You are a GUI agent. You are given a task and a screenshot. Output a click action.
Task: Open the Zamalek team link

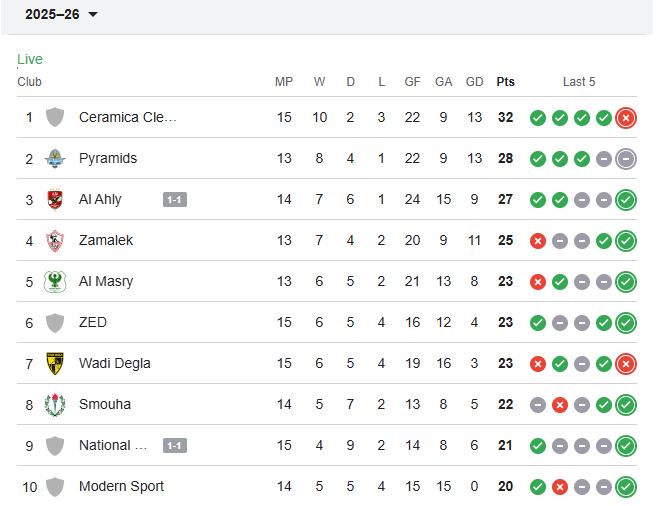106,240
